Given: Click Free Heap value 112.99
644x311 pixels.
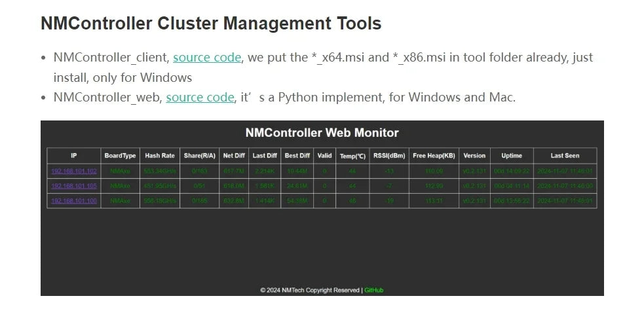Looking at the screenshot, I should click(x=434, y=186).
